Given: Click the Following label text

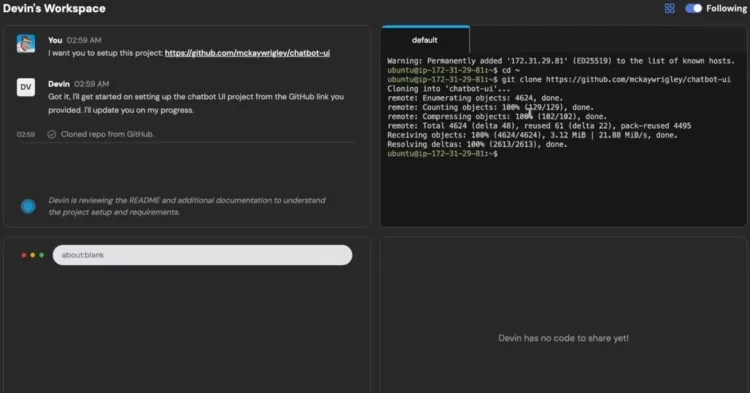Looking at the screenshot, I should click(x=726, y=8).
